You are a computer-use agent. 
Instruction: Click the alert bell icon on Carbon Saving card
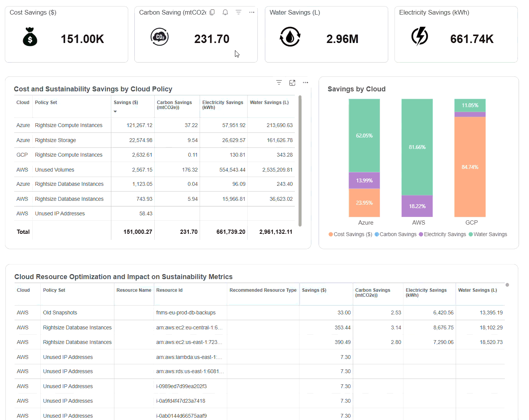tap(225, 12)
